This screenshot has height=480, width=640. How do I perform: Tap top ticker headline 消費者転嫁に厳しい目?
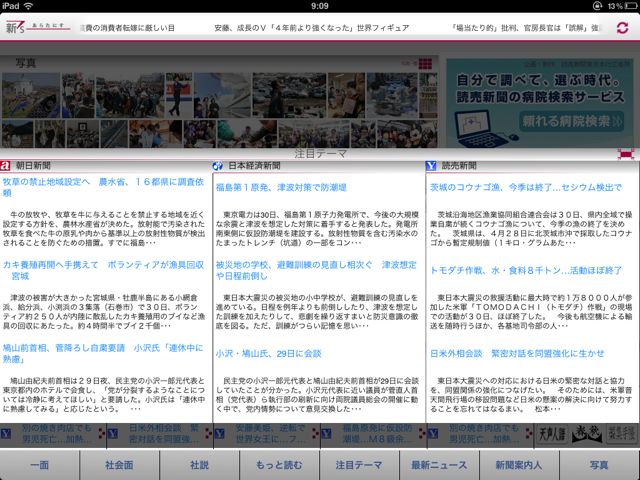128,28
